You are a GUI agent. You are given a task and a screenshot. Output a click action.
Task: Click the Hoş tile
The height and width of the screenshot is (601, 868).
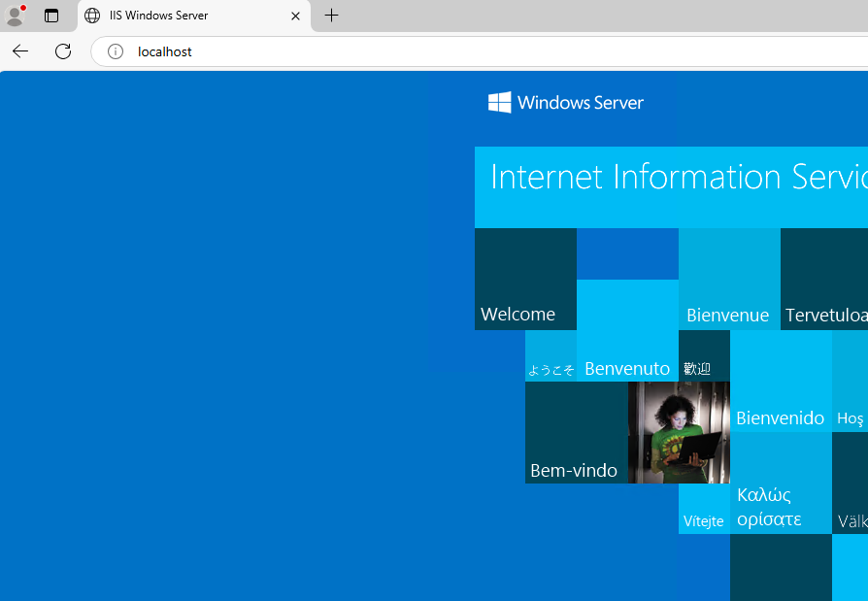[850, 382]
